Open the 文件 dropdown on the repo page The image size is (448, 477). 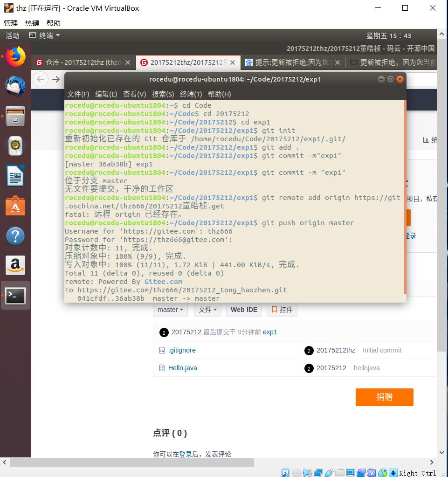point(208,310)
